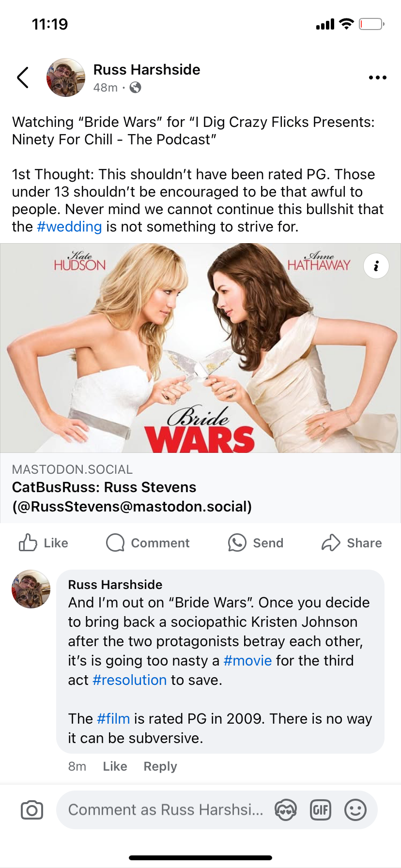Screen dimensions: 401x868
Task: Tap the Comment button under post
Action: click(x=148, y=543)
